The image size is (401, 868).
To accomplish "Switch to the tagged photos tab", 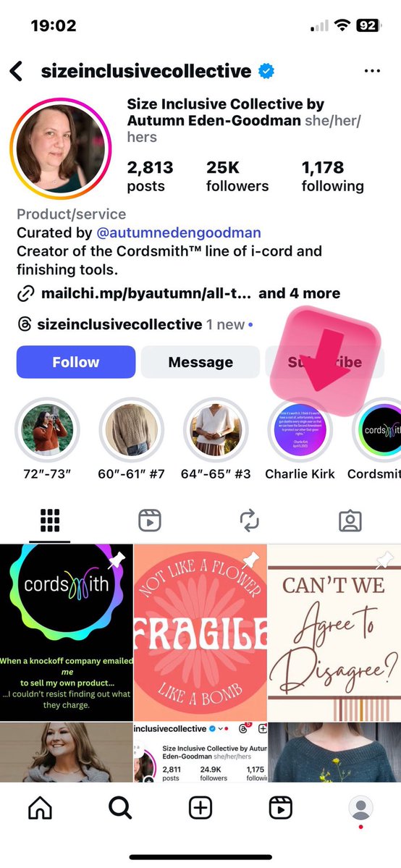I will pyautogui.click(x=350, y=521).
